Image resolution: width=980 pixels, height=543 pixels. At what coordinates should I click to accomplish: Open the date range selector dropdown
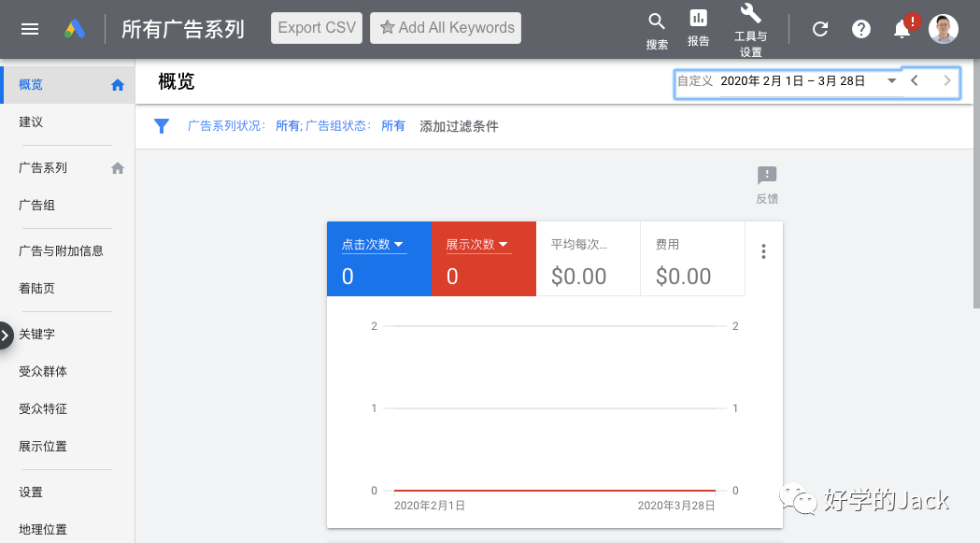891,81
